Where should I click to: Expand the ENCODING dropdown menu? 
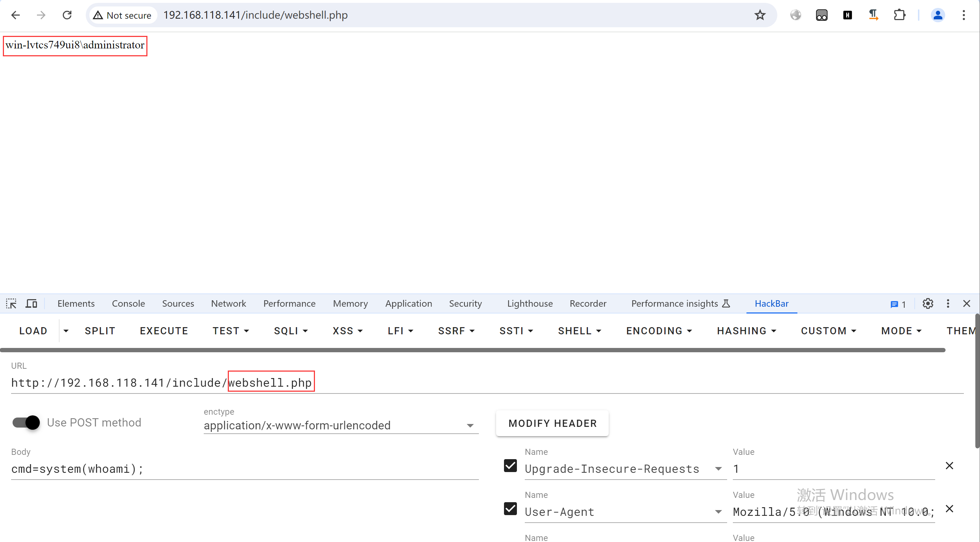coord(659,331)
